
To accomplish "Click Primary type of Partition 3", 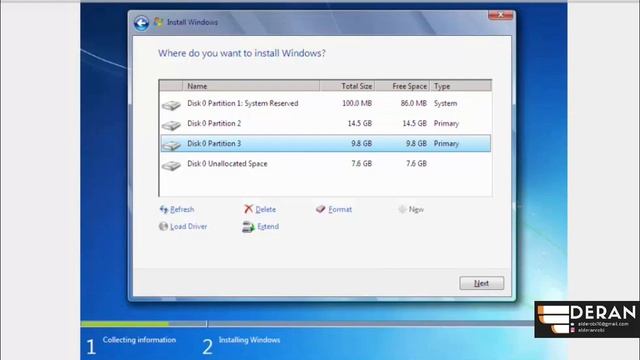I will click(446, 144).
